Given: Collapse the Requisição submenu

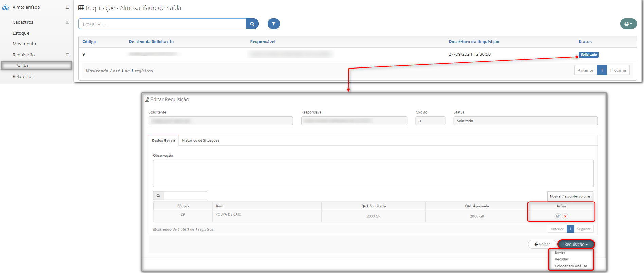Looking at the screenshot, I should coord(67,55).
